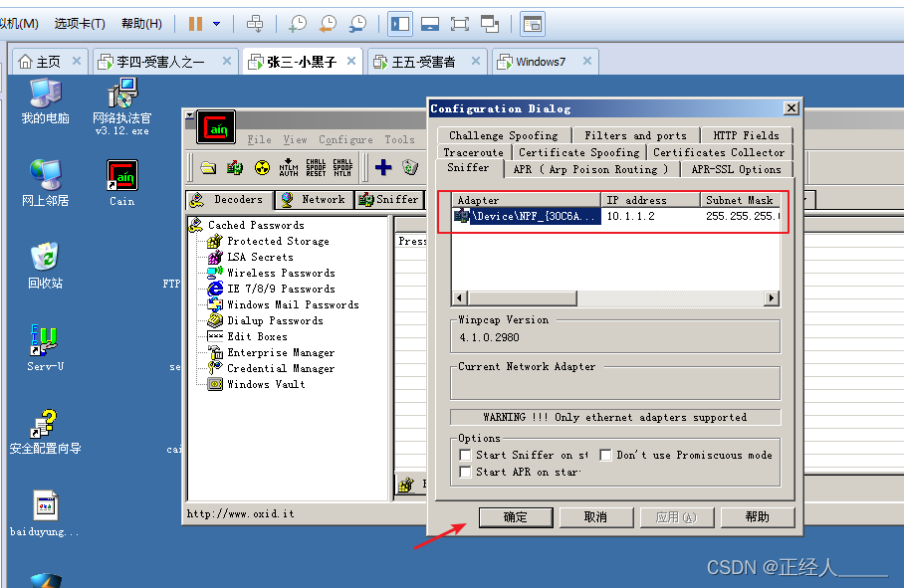Select the 网络执法官 v3.12.exe desktop icon
Viewport: 904px width, 588px height.
[x=122, y=107]
